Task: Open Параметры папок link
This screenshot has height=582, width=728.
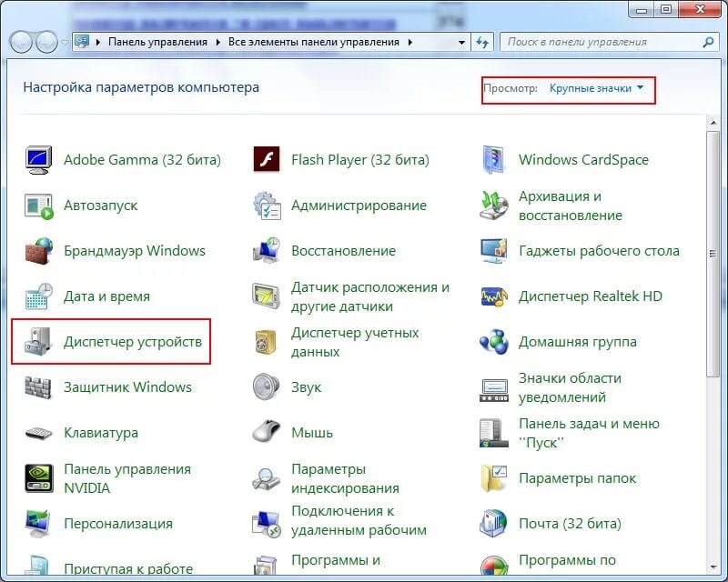Action: [577, 478]
